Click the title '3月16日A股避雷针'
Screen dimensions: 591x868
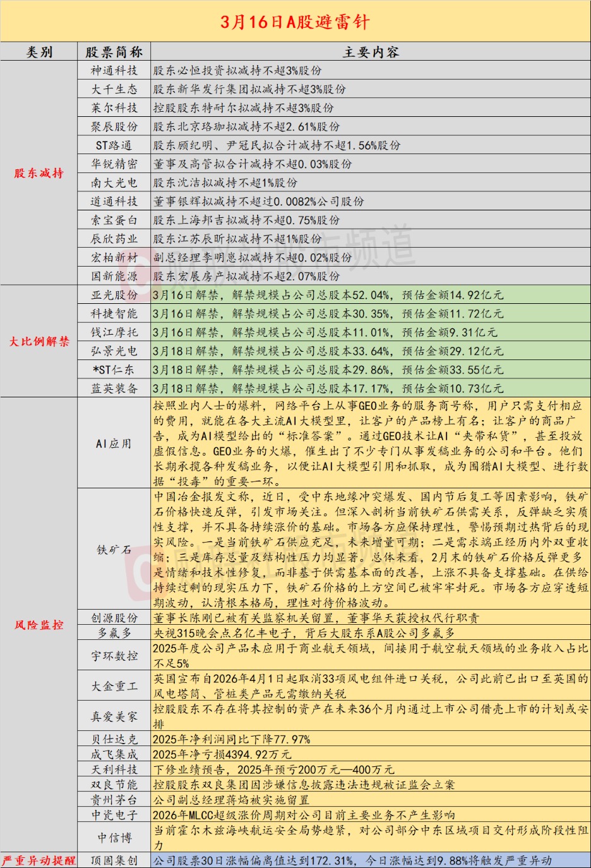[x=295, y=22]
